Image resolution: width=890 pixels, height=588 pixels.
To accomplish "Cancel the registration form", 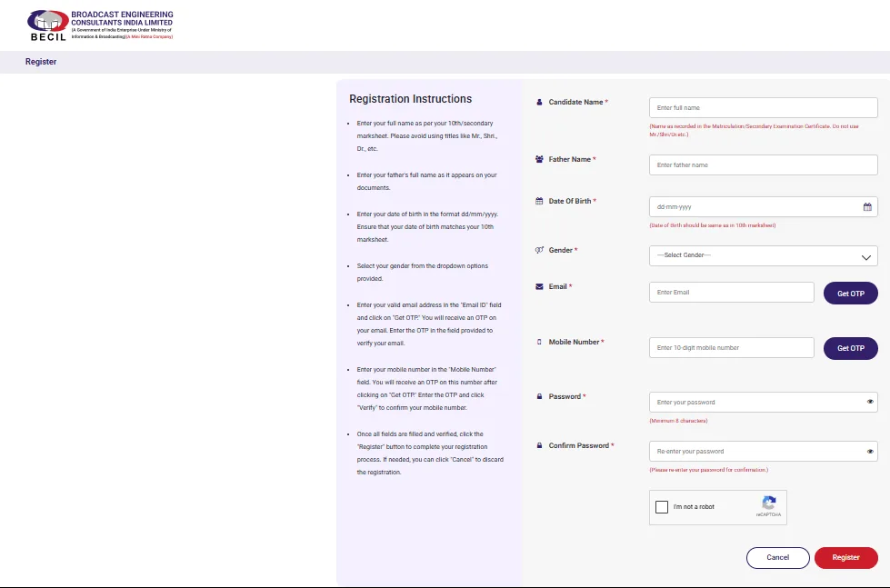I will click(777, 558).
